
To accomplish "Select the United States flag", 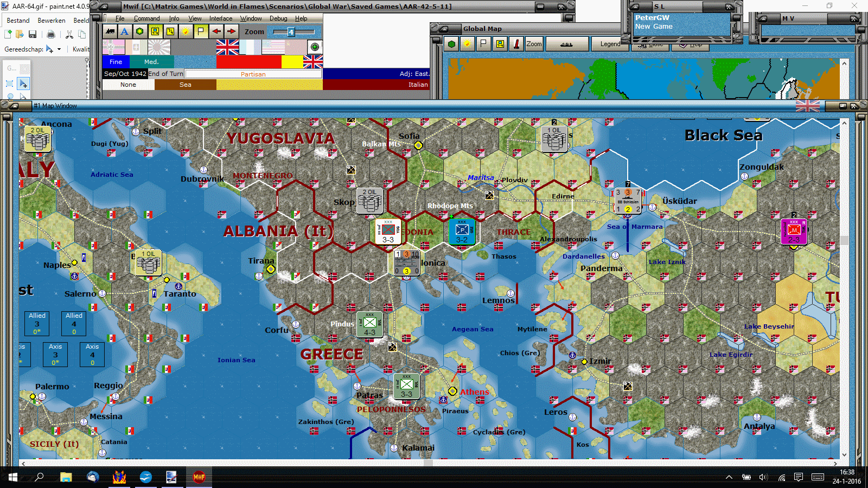I will coord(273,47).
